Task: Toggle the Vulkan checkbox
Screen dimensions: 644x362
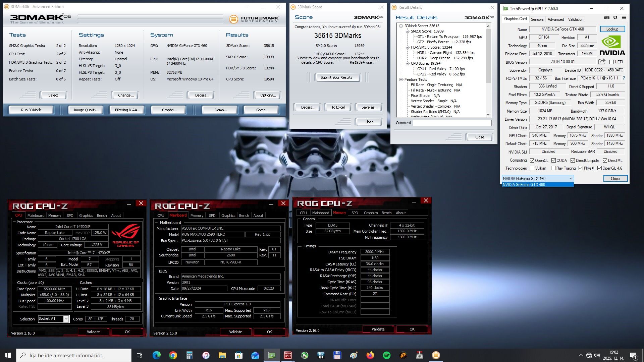Action: [532, 168]
